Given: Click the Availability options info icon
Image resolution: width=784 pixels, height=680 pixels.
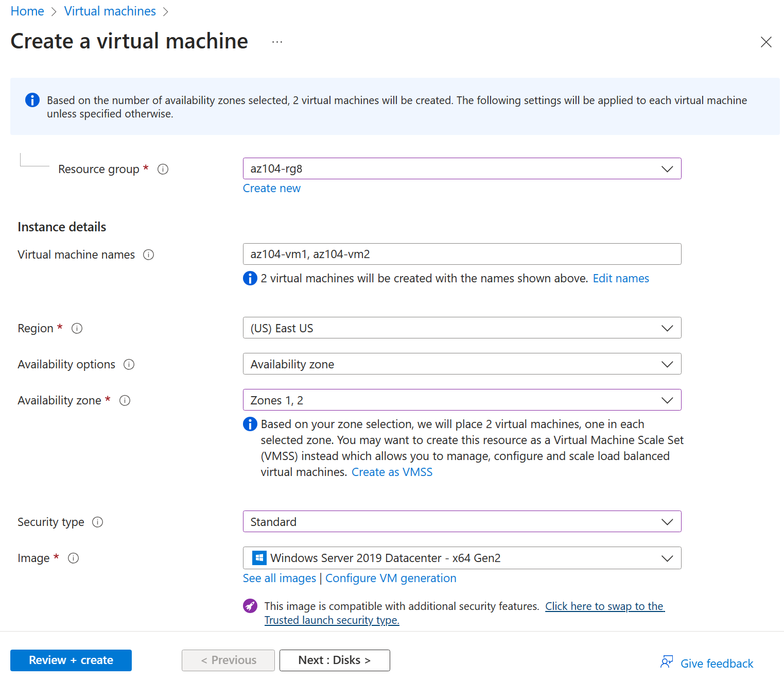Looking at the screenshot, I should (129, 364).
